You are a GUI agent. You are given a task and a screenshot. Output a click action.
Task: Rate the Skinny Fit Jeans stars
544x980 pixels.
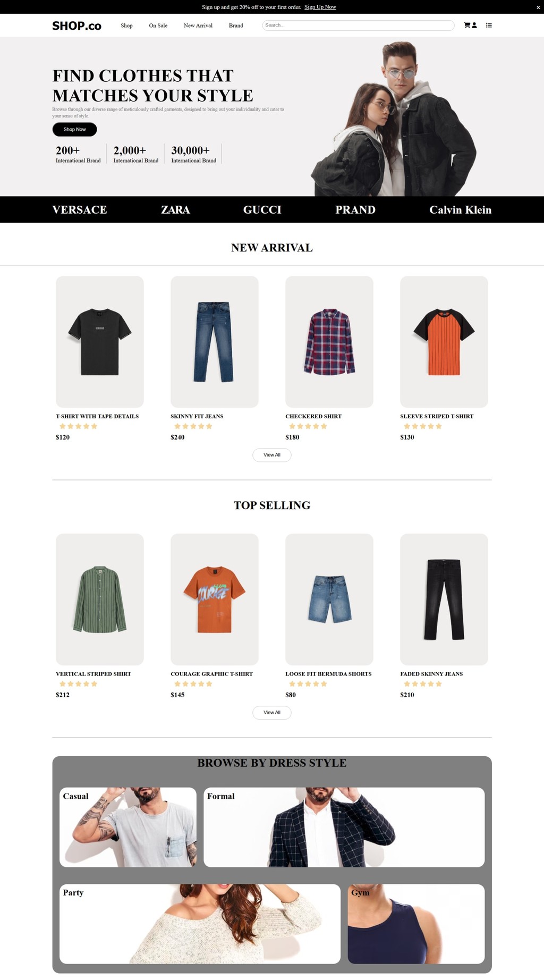tap(193, 426)
